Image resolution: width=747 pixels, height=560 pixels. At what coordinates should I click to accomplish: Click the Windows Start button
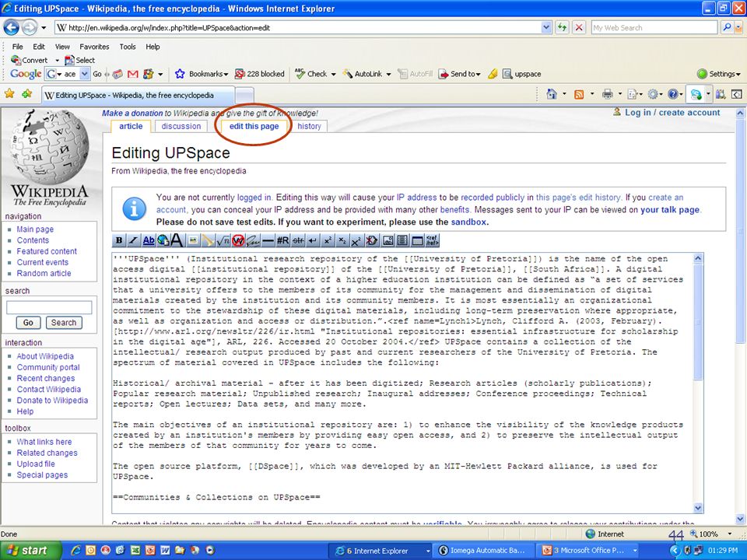click(x=30, y=551)
